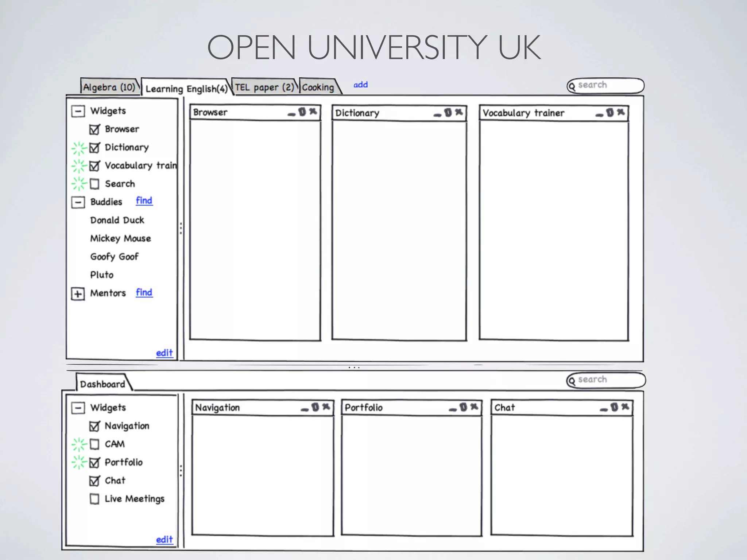Close the Vocabulary trainer widget
747x560 pixels.
pos(621,112)
